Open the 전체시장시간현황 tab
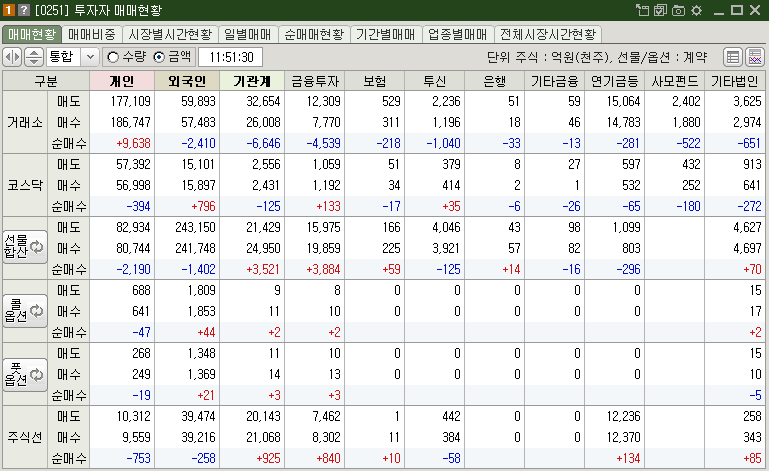 pyautogui.click(x=548, y=34)
